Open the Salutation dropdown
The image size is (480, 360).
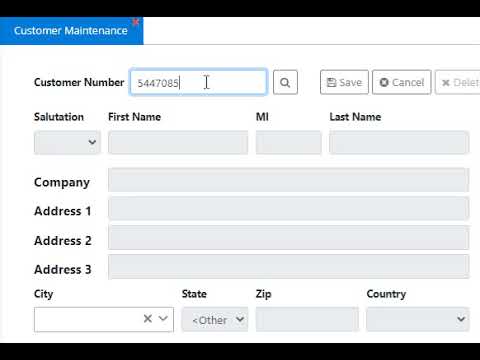67,142
